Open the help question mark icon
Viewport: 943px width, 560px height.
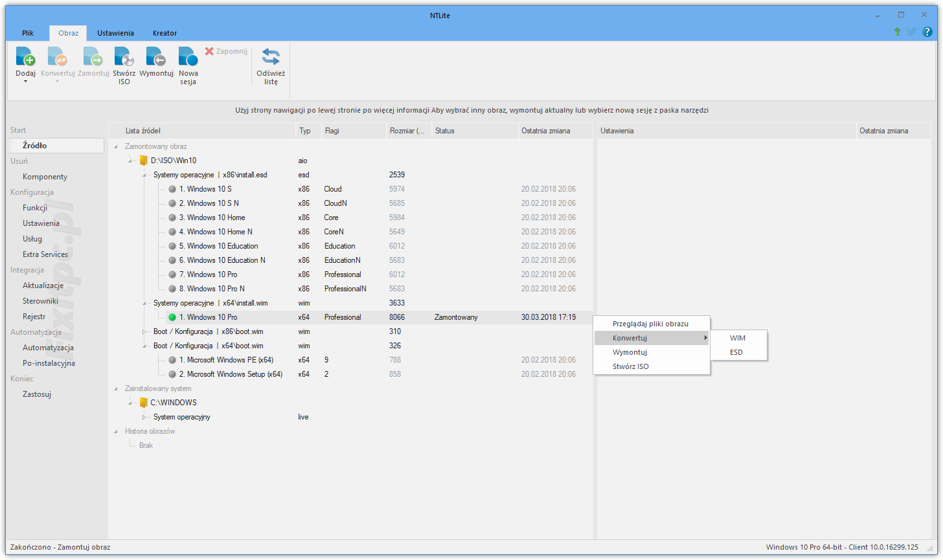pos(927,32)
